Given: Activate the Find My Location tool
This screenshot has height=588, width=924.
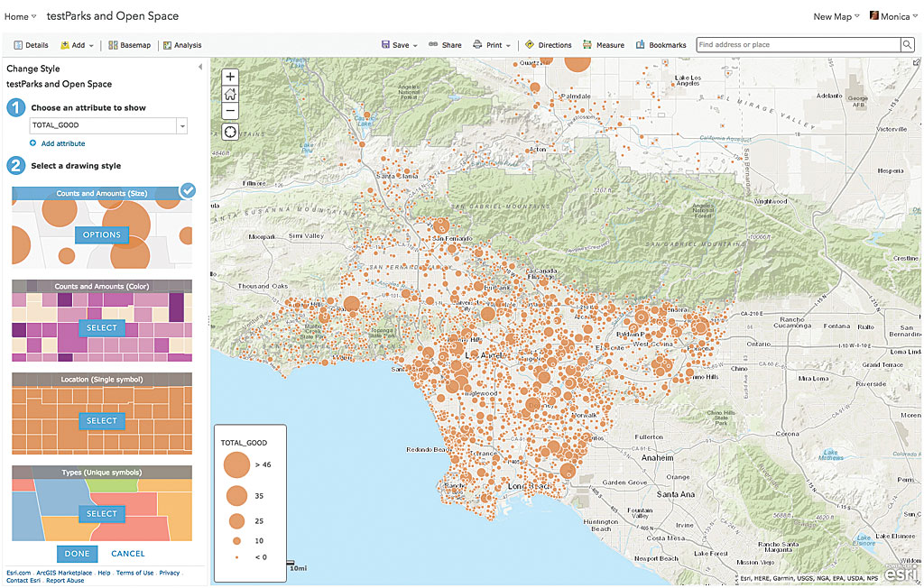Looking at the screenshot, I should point(229,131).
